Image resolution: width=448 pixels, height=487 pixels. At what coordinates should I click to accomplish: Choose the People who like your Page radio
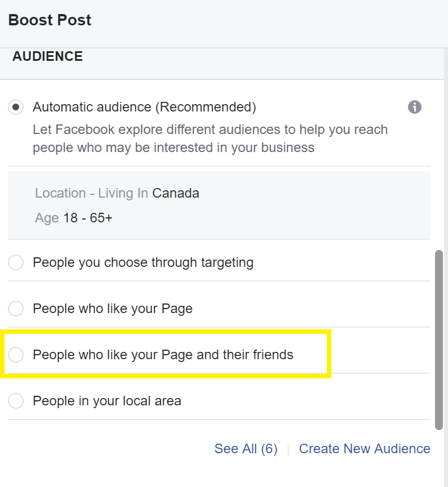point(16,309)
